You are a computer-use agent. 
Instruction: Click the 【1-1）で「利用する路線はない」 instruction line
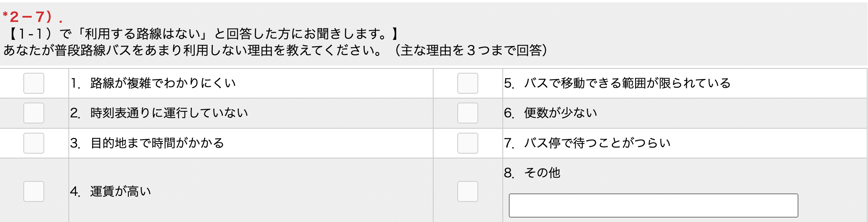[203, 34]
